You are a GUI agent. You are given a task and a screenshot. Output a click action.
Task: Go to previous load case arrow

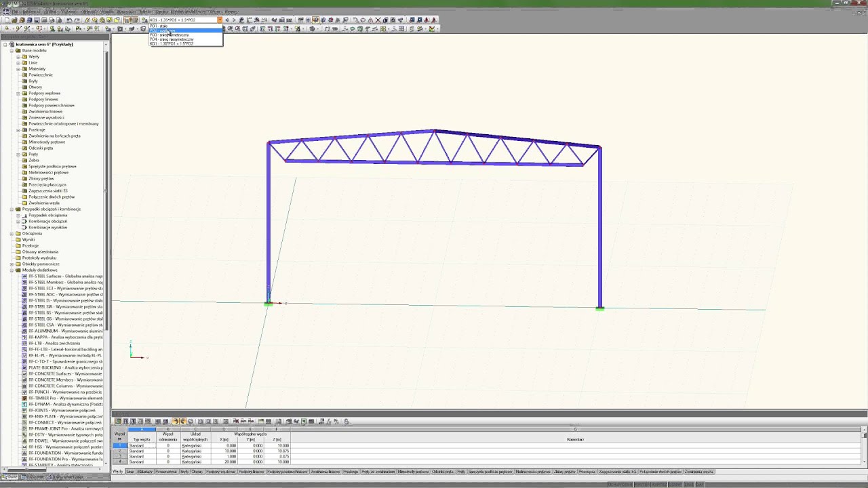227,20
